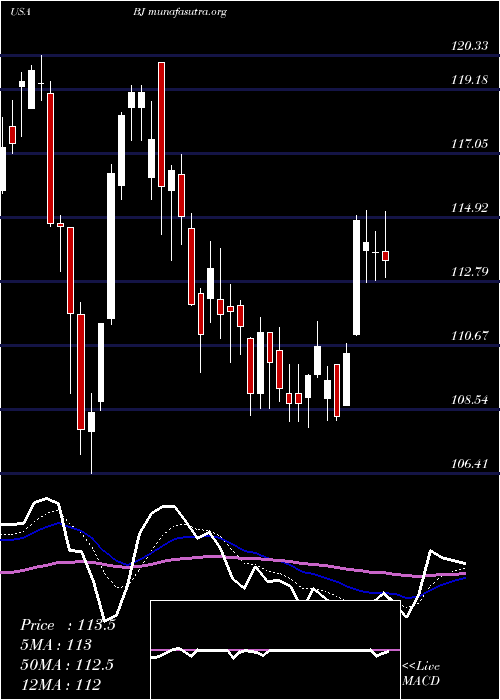This screenshot has height=700, width=500.
Task: Click the 12MA : 112 readout
Action: [60, 684]
